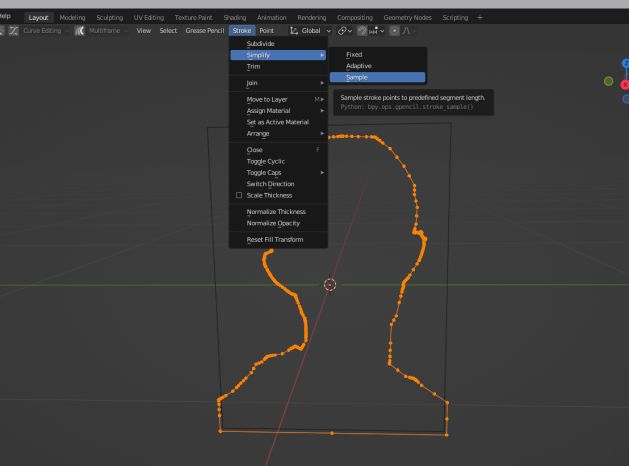Open the Point header menu

(x=266, y=30)
